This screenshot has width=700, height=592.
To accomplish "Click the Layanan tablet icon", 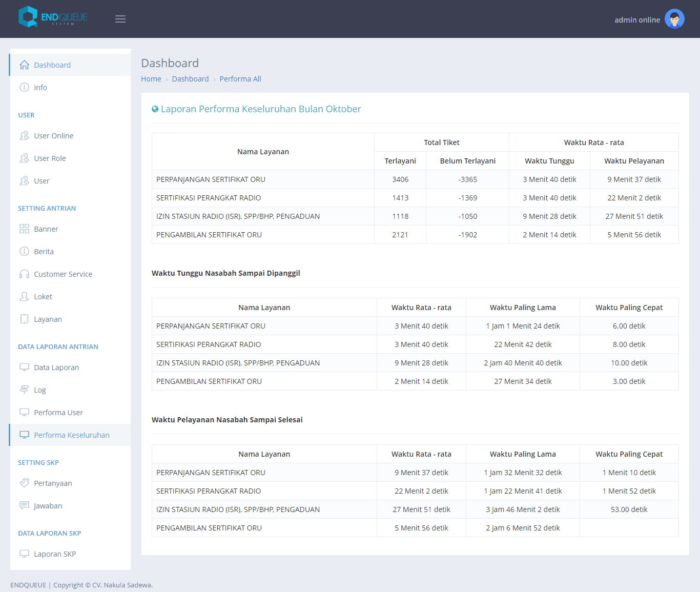I will click(24, 319).
